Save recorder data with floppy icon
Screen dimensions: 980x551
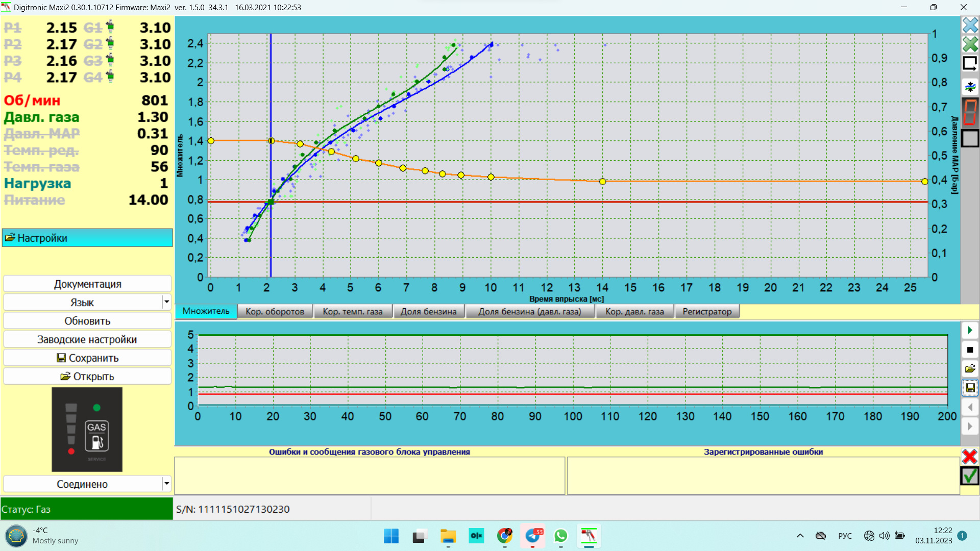pyautogui.click(x=970, y=388)
